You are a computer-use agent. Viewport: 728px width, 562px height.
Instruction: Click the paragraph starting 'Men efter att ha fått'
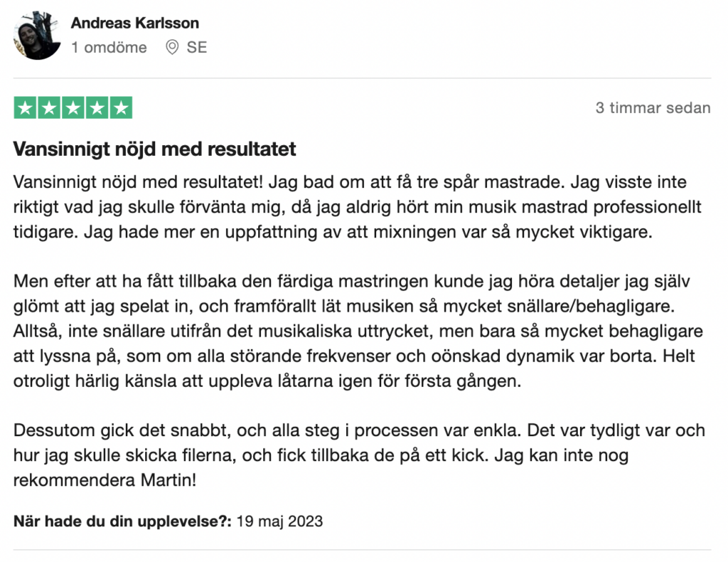coord(358,331)
